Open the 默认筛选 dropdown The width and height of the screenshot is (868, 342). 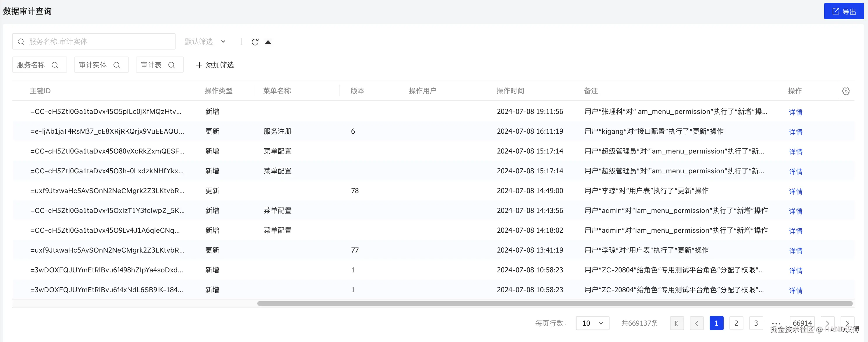[205, 41]
